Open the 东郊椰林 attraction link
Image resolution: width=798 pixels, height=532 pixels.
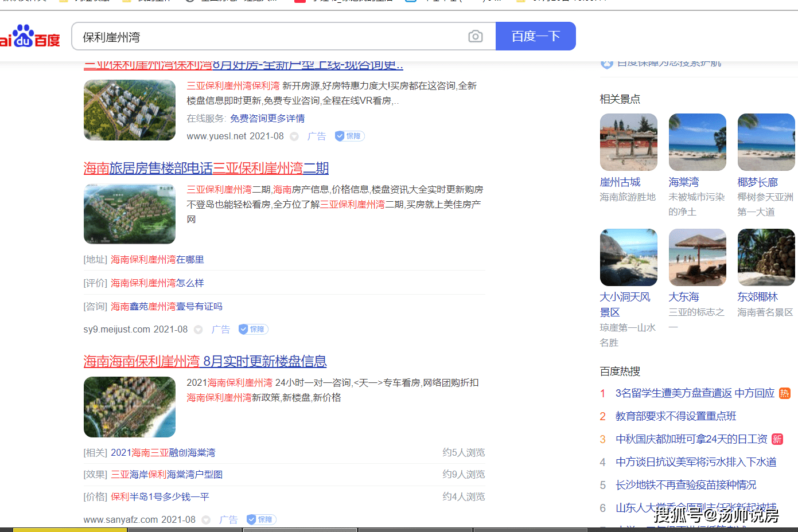(x=758, y=297)
